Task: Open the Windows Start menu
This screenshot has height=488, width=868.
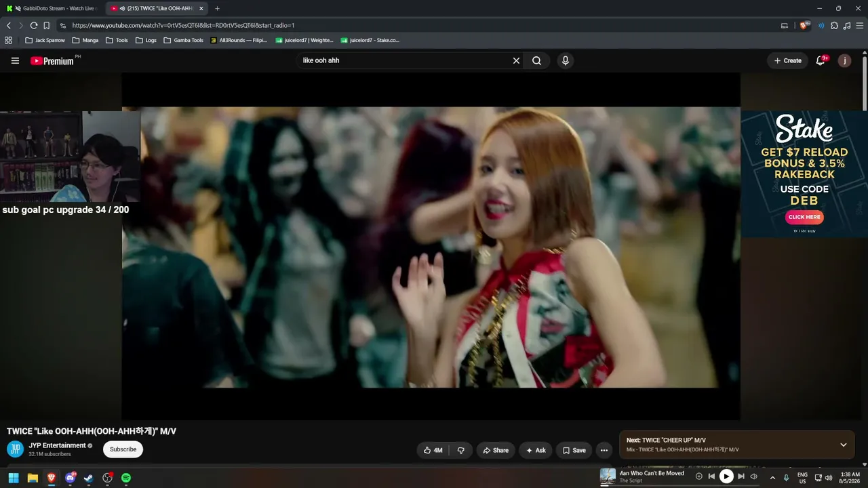Action: [x=14, y=478]
